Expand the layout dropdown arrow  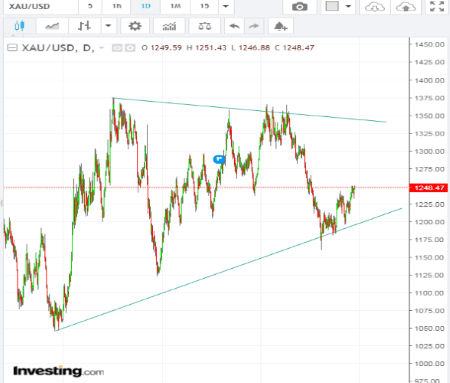tap(348, 6)
